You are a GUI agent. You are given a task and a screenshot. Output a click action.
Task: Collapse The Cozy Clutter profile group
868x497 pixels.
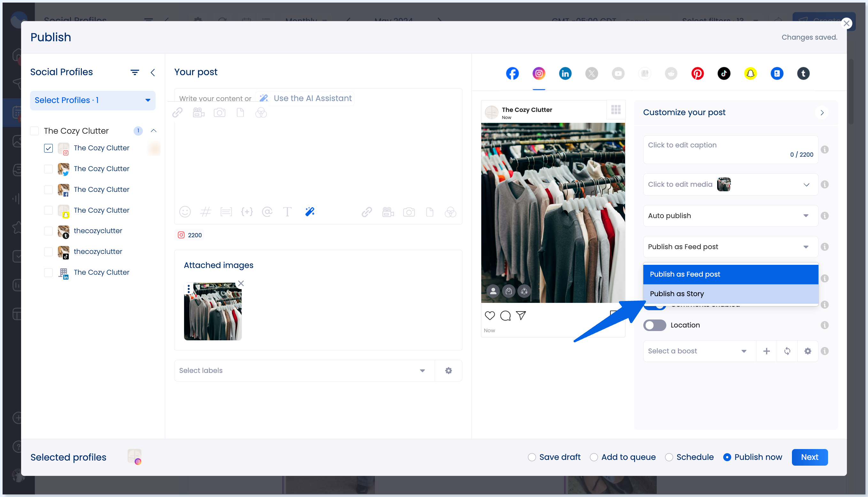153,131
